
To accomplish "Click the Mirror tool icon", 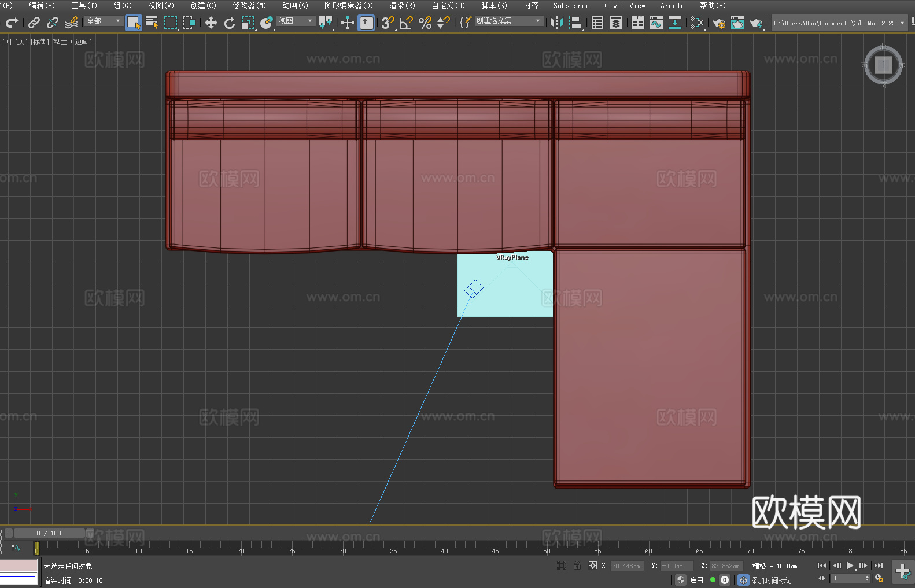I will coord(557,23).
